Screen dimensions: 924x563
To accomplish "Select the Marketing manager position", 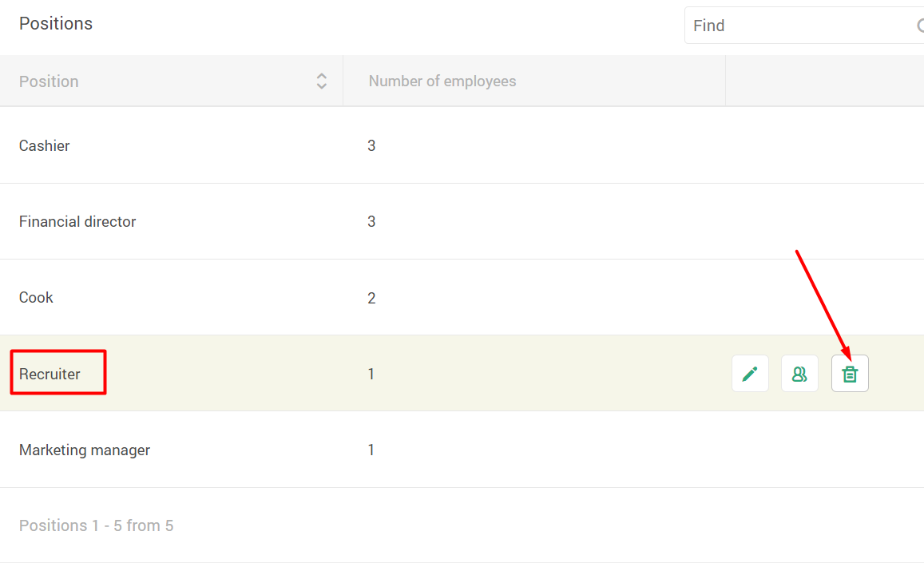I will pos(85,450).
